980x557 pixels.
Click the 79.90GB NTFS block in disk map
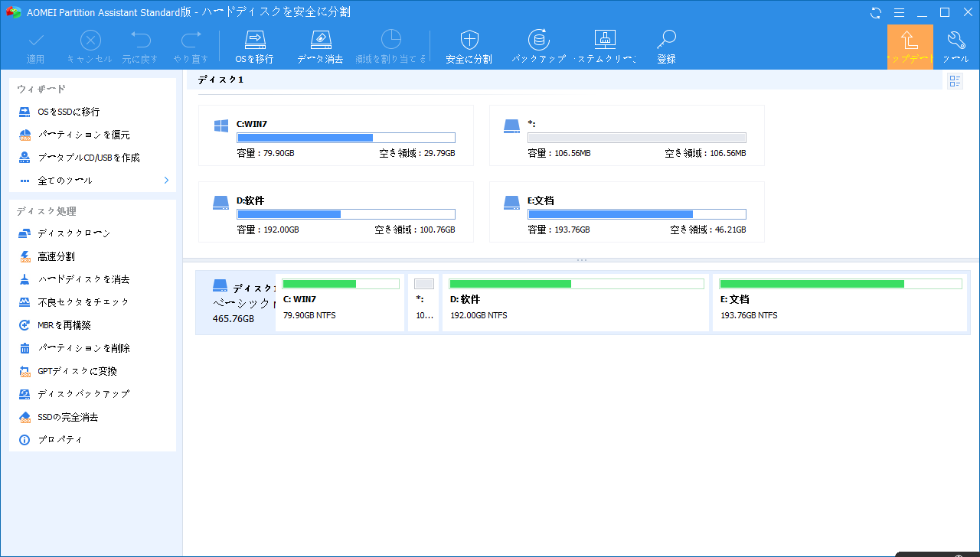coord(340,303)
